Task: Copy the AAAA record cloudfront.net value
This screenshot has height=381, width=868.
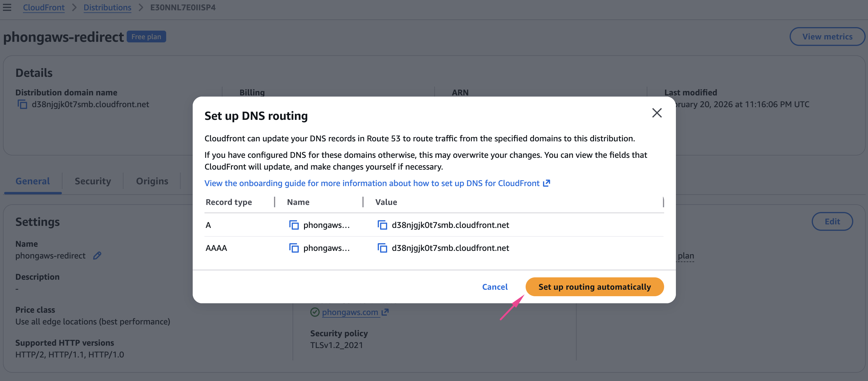Action: pos(382,248)
